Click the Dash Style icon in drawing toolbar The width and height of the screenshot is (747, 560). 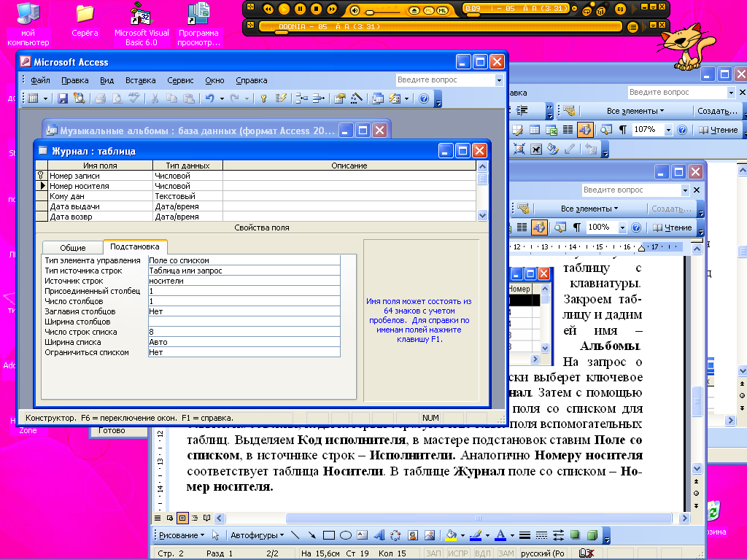tap(541, 535)
